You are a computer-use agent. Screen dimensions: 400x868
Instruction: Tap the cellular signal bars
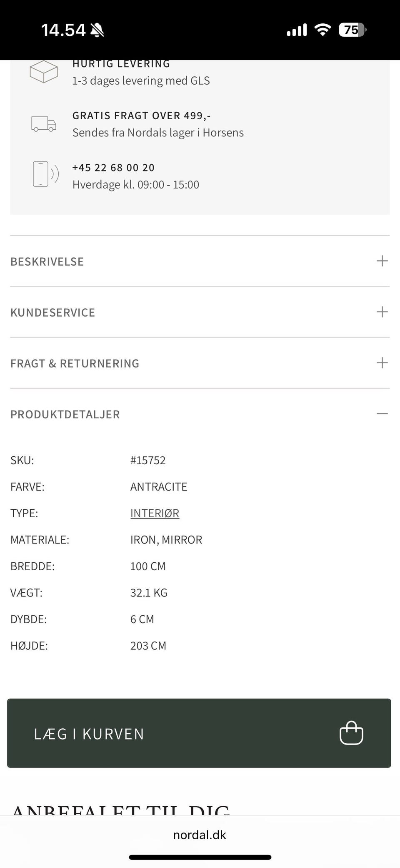297,30
